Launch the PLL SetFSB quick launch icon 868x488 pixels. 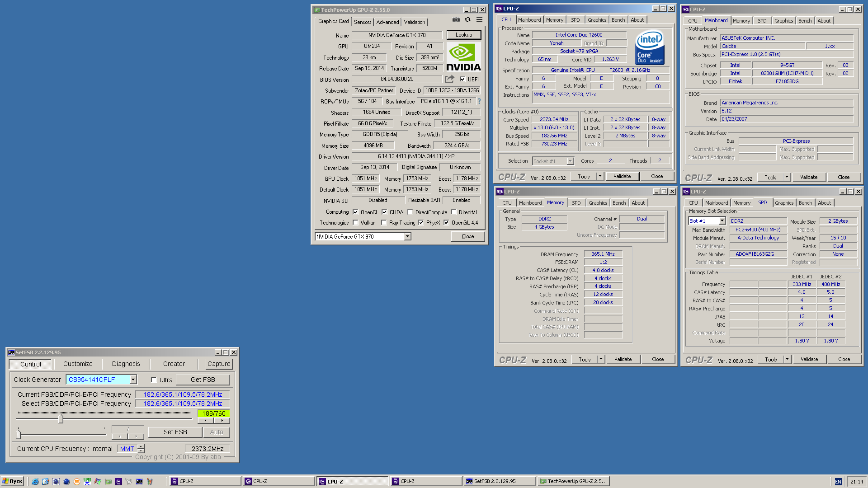pos(139,482)
